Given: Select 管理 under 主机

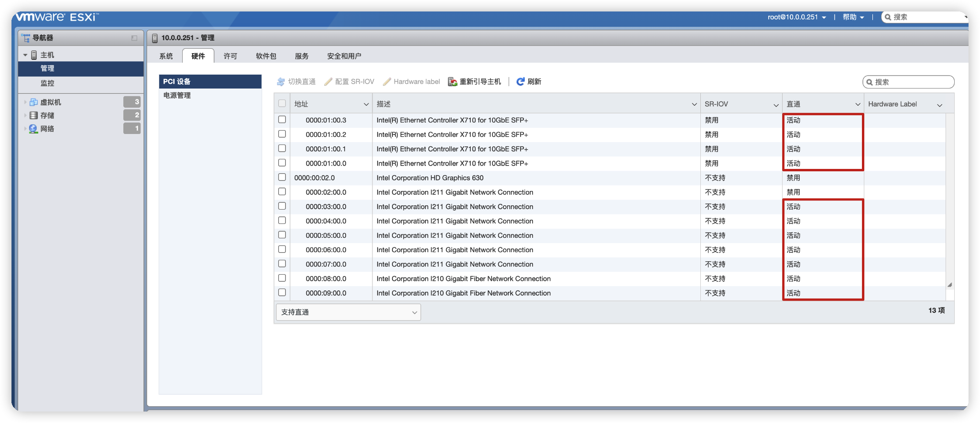Looking at the screenshot, I should [81, 68].
